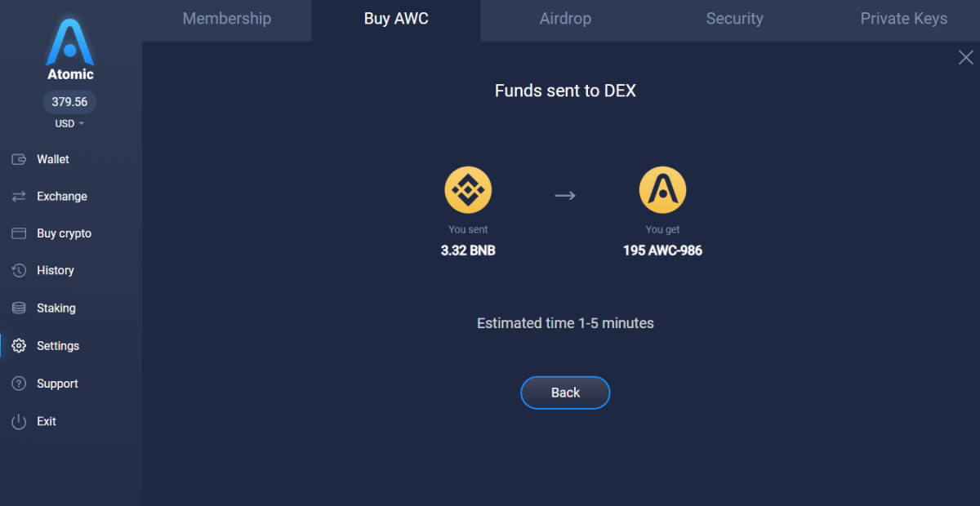Select the Private Keys tab
This screenshot has width=980, height=506.
[903, 19]
